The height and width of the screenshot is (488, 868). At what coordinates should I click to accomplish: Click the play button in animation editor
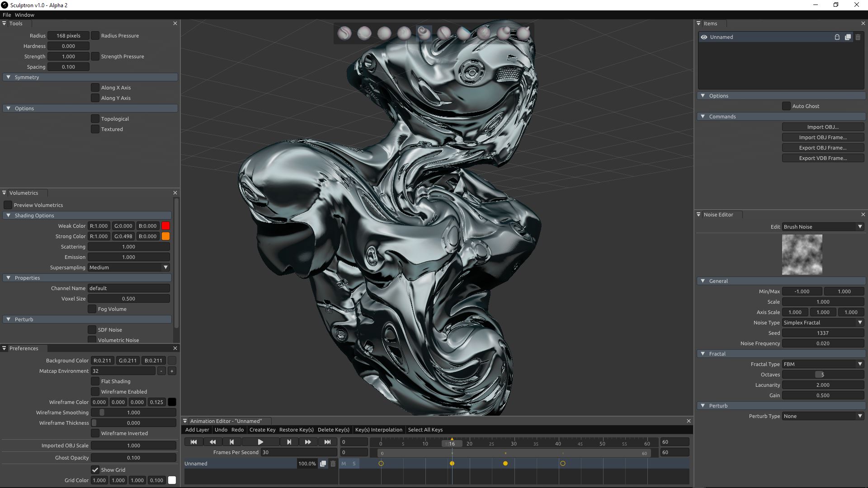click(260, 442)
